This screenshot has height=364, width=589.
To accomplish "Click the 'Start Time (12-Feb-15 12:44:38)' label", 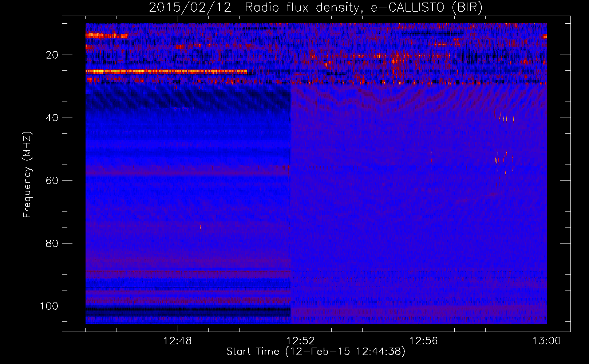I will tap(316, 352).
